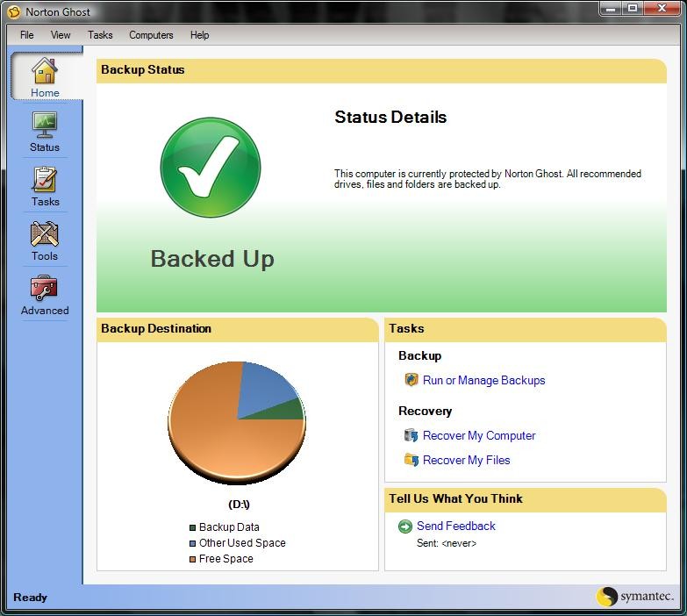Click the Send Feedback link
This screenshot has height=616, width=687.
click(455, 526)
